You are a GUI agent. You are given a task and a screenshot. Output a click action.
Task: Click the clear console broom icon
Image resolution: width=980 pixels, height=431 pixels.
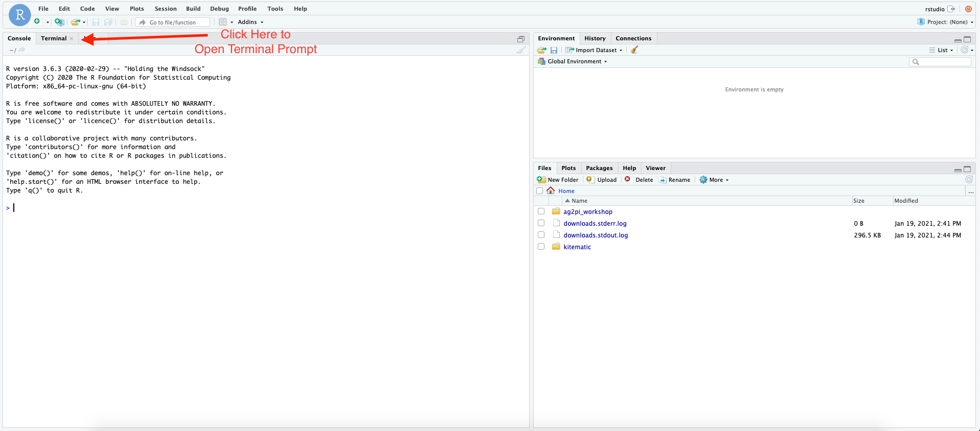pyautogui.click(x=520, y=50)
